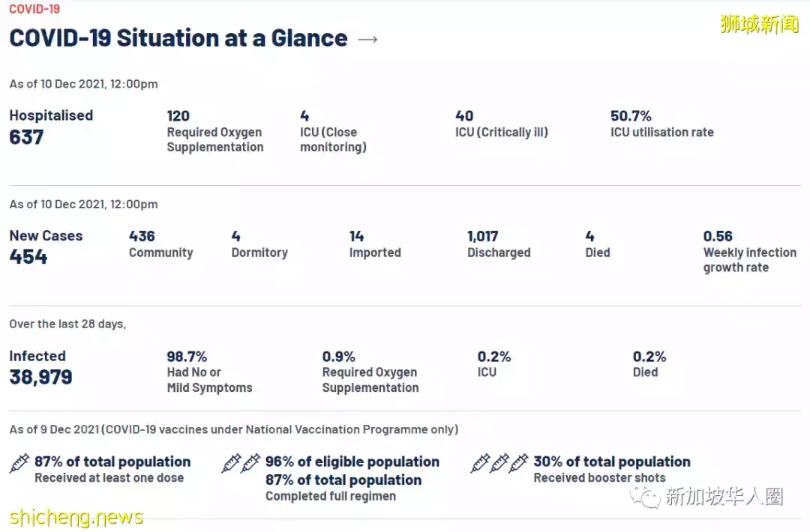Select the Hospitalised 637 figure
The image size is (810, 532).
tap(27, 137)
